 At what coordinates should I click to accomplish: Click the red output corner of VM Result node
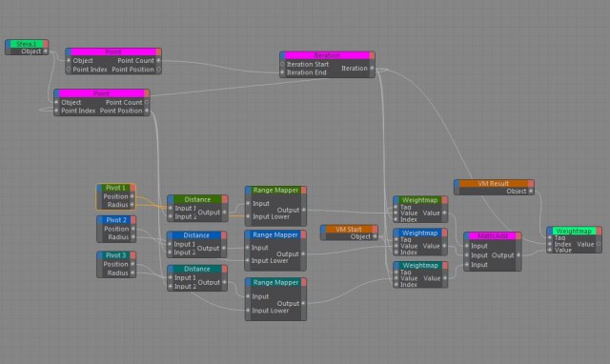pos(531,184)
